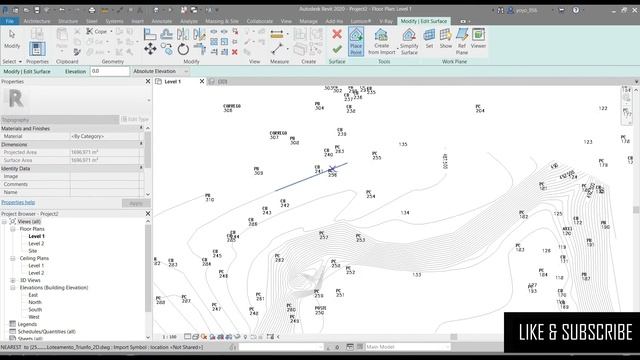640x360 pixels.
Task: Open the Properties help link
Action: tap(18, 202)
